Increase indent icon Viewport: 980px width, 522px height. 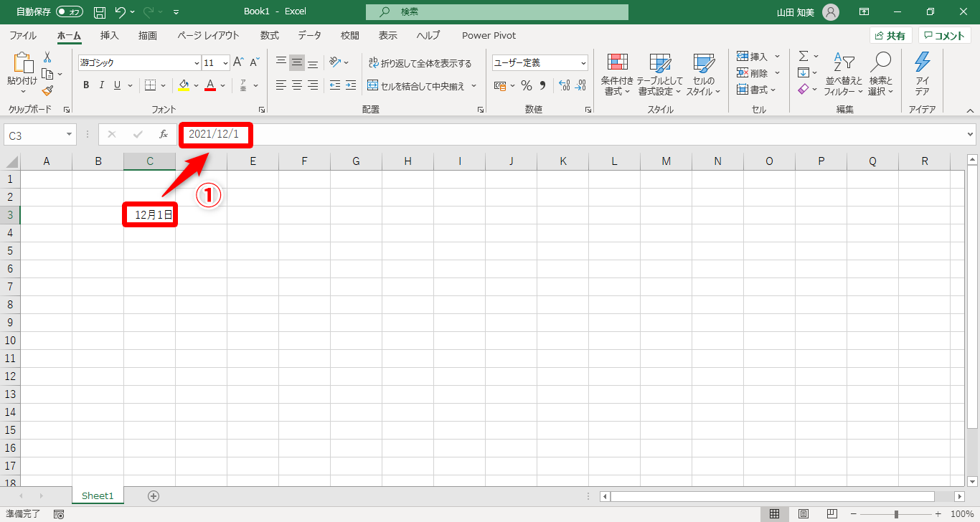click(351, 85)
